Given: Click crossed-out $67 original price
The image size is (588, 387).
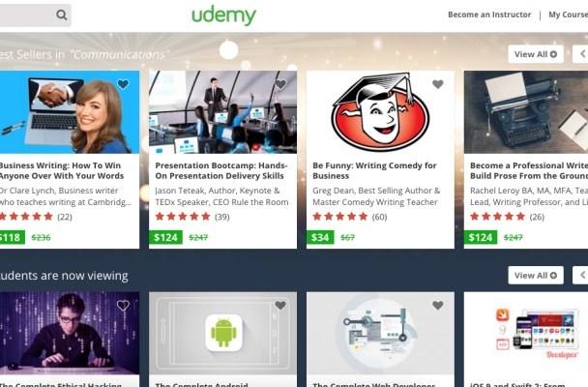Looking at the screenshot, I should click(x=347, y=237).
